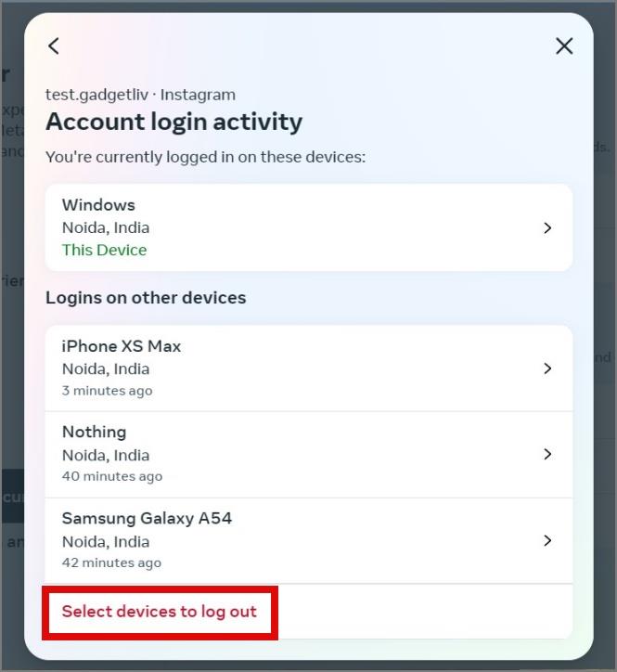
Task: Click Select devices to log out
Action: pos(160,612)
